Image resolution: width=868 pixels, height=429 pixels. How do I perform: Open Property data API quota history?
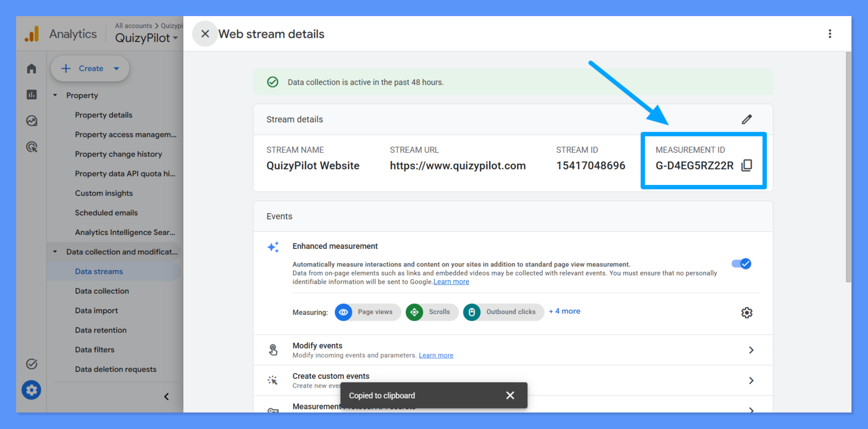pos(125,173)
